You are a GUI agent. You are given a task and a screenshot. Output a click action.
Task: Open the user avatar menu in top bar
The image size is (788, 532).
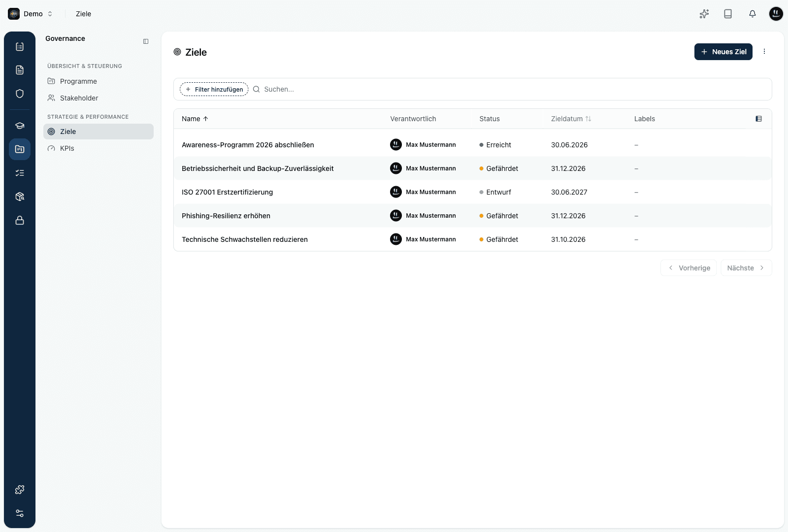(x=776, y=14)
